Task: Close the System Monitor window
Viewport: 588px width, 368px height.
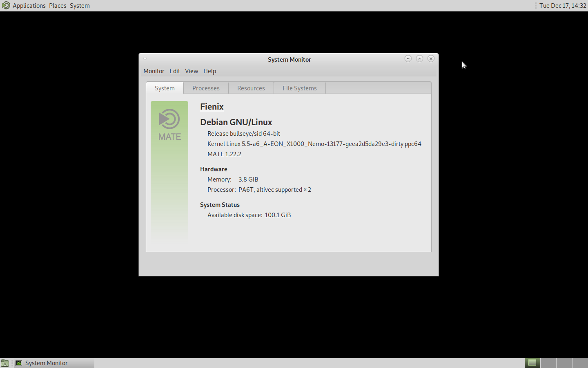Action: [431, 58]
